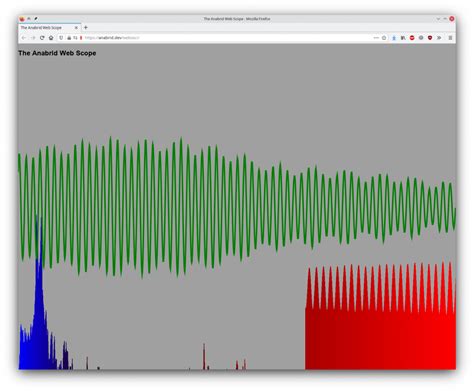Go back to the previous page
Viewport: 474px width, 391px height.
coord(23,38)
